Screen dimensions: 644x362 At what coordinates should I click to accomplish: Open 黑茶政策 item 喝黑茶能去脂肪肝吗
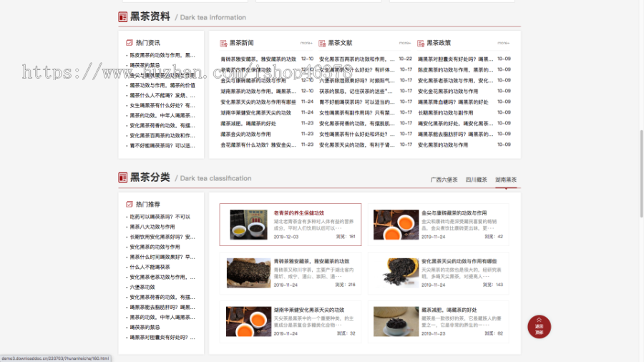click(455, 134)
